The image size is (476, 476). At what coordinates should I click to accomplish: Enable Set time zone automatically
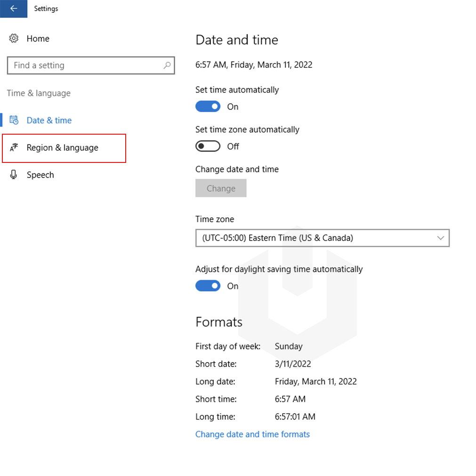tap(208, 146)
